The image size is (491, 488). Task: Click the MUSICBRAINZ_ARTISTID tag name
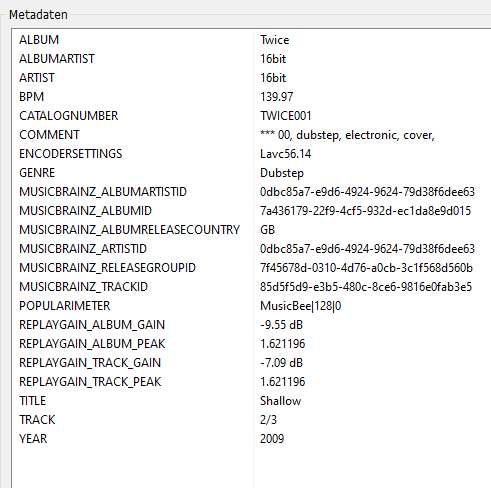click(83, 249)
